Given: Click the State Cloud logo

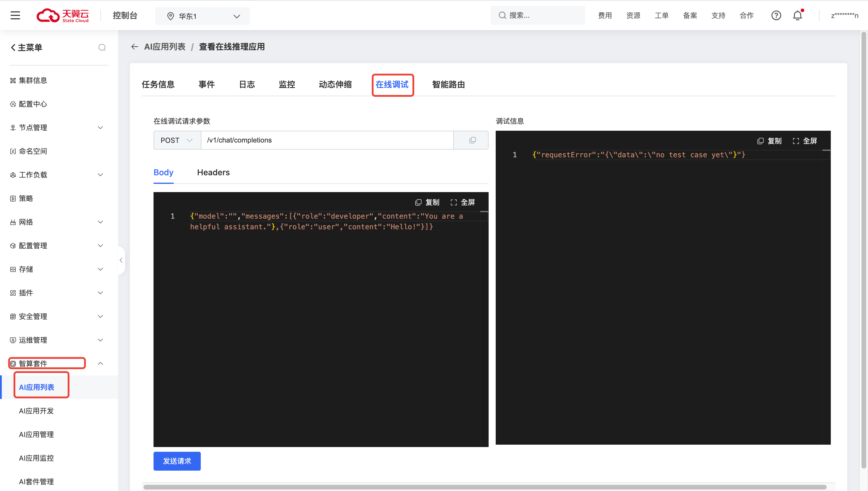Looking at the screenshot, I should (63, 16).
